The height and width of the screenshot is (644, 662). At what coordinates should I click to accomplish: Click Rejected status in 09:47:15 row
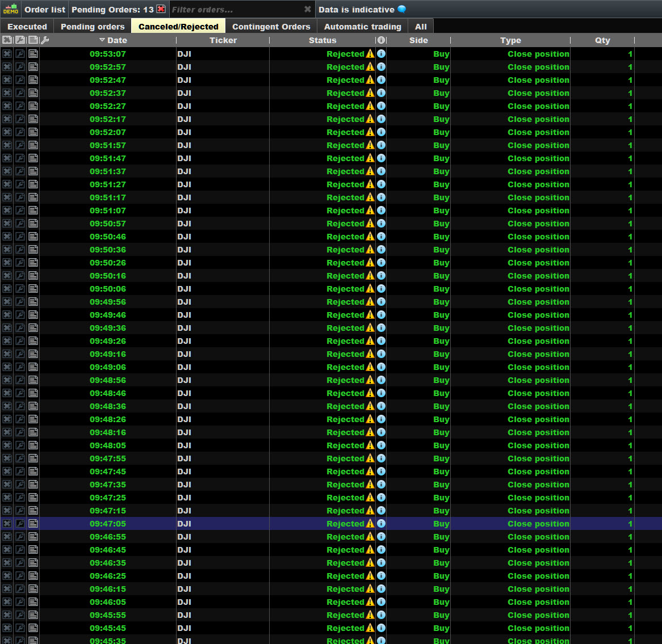(x=345, y=511)
